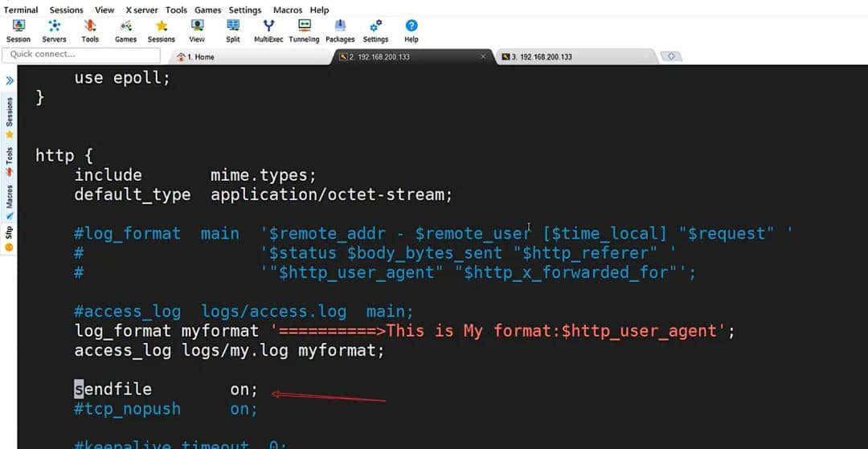868x449 pixels.
Task: Open the Games menu in menu bar
Action: tap(208, 10)
